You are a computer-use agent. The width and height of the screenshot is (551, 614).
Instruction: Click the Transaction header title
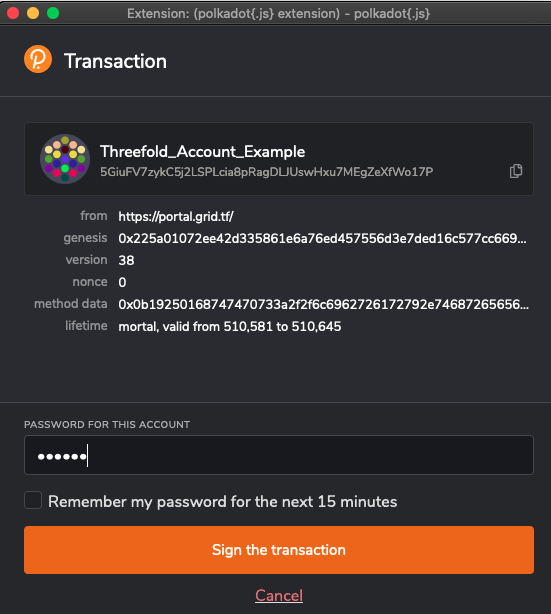[x=116, y=61]
